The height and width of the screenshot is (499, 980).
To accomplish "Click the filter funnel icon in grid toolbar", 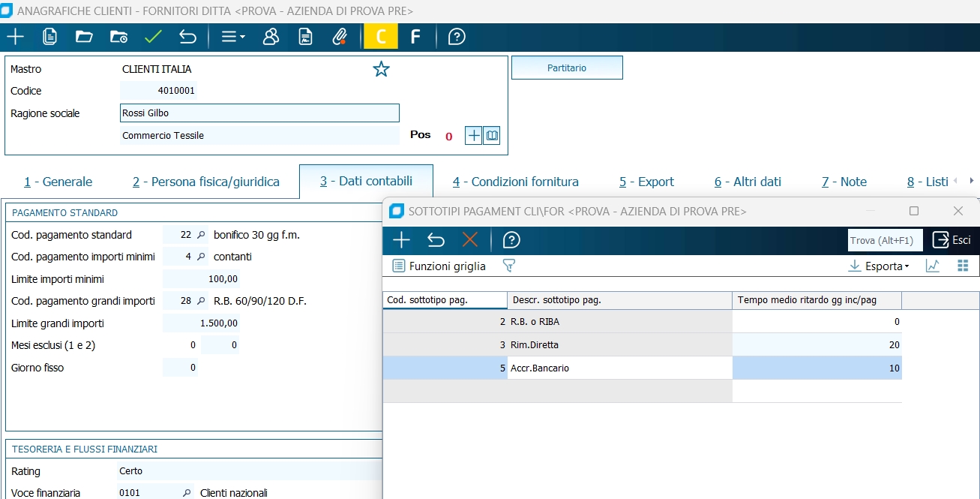I will click(x=509, y=266).
